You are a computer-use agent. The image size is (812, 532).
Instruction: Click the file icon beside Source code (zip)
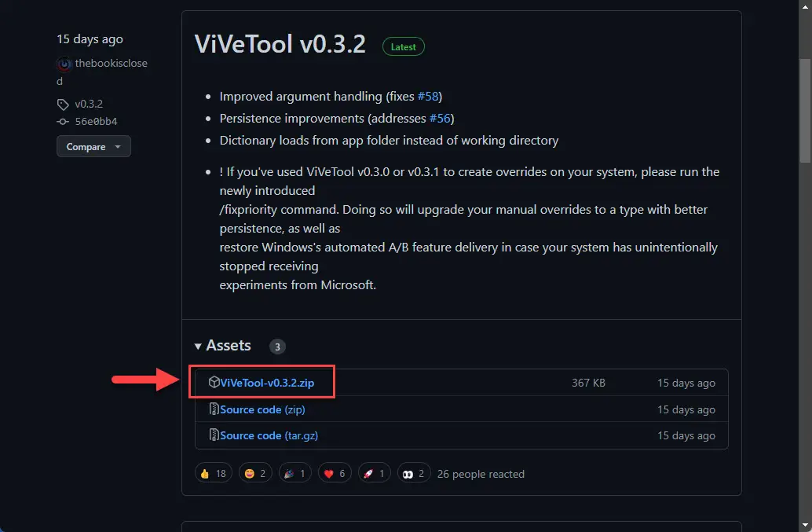click(x=212, y=409)
